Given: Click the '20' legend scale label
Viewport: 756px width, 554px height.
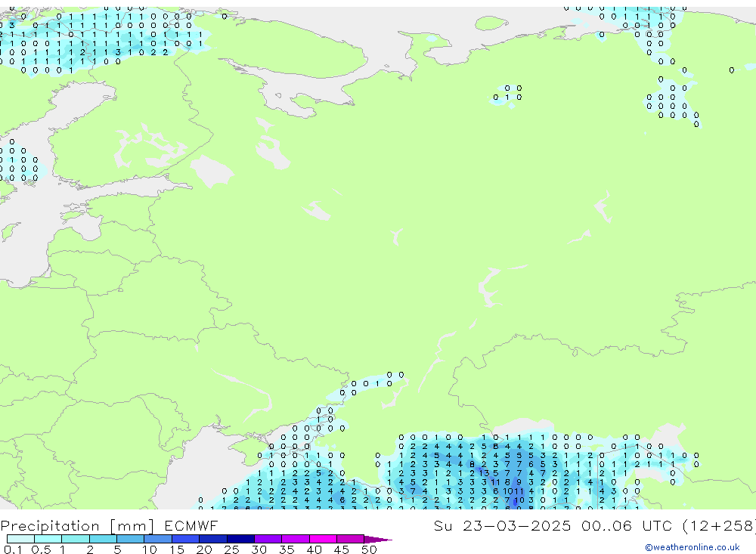Looking at the screenshot, I should 204,549.
